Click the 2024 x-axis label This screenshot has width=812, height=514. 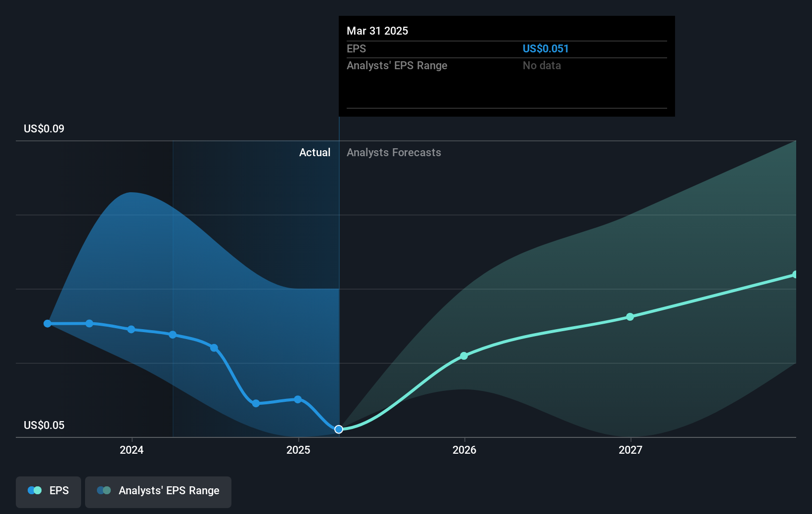coord(132,450)
